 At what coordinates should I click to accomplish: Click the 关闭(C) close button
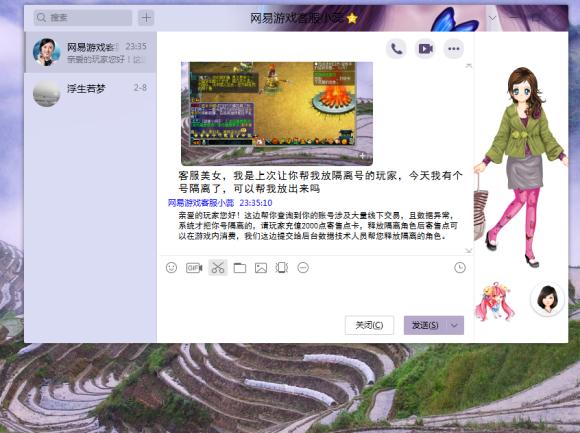coord(369,325)
